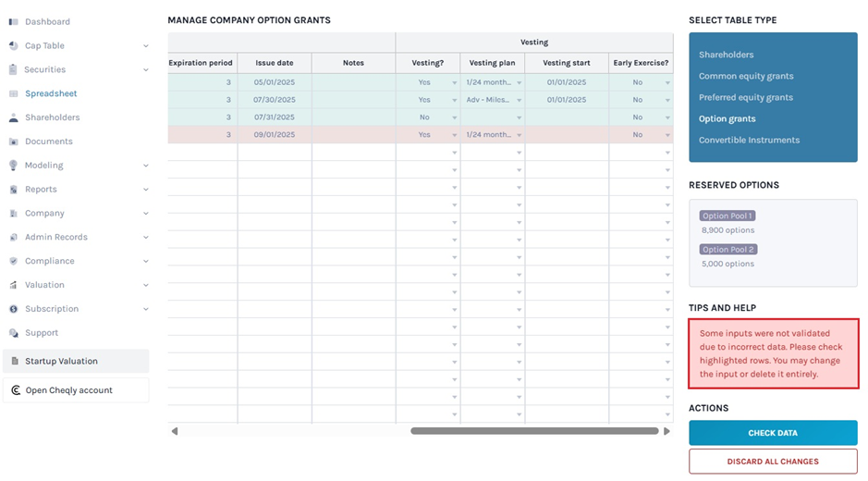The width and height of the screenshot is (868, 481).
Task: Click the Compliance shield icon
Action: click(x=13, y=261)
